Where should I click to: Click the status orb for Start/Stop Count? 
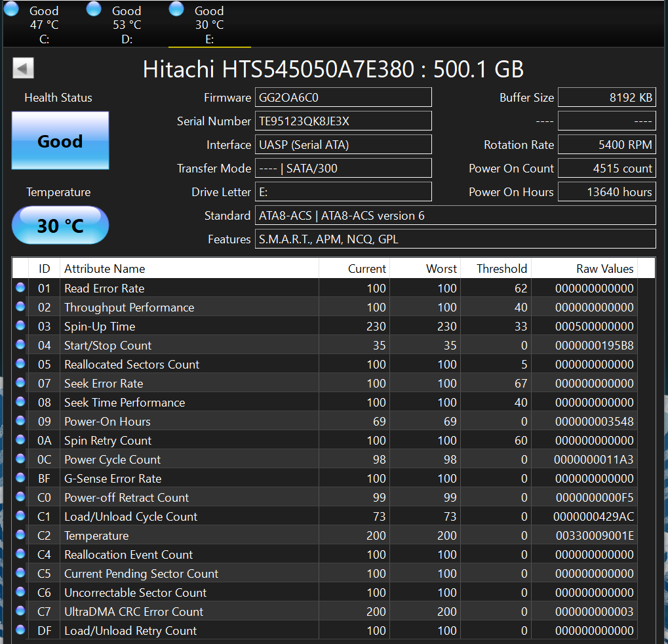pos(20,344)
